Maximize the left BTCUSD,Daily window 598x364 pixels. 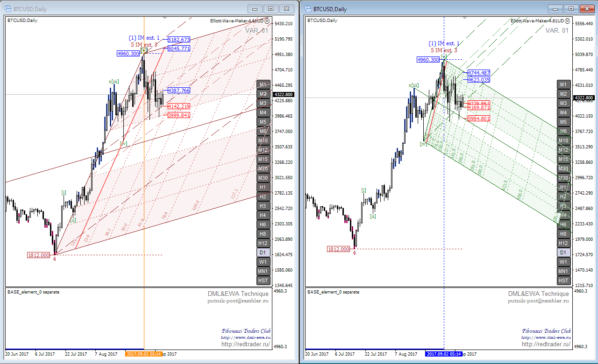coord(271,8)
